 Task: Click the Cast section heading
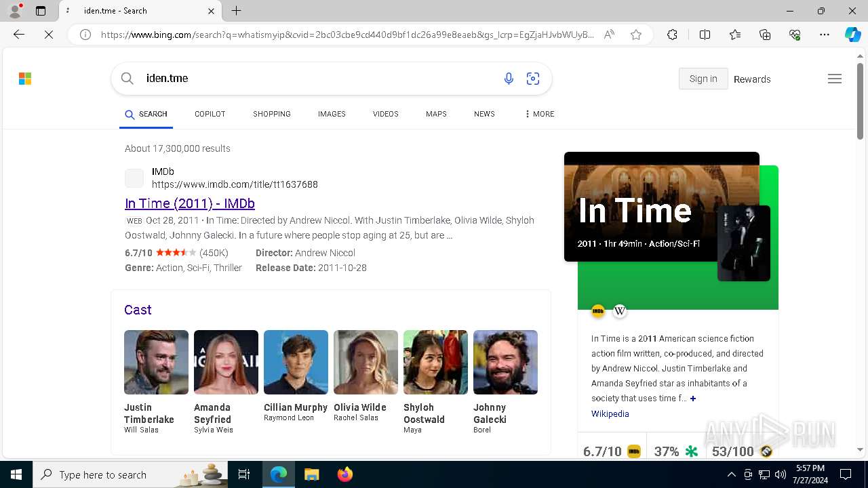click(x=138, y=310)
